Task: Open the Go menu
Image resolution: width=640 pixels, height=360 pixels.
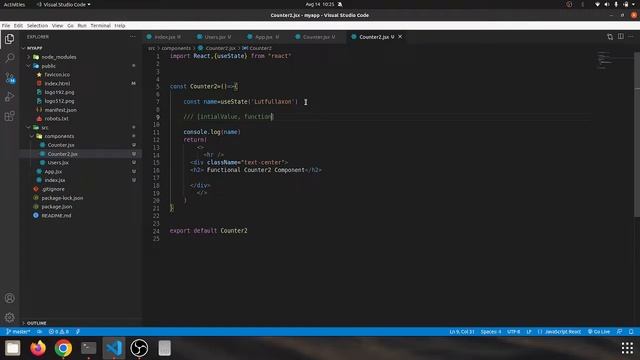Action: (70, 25)
